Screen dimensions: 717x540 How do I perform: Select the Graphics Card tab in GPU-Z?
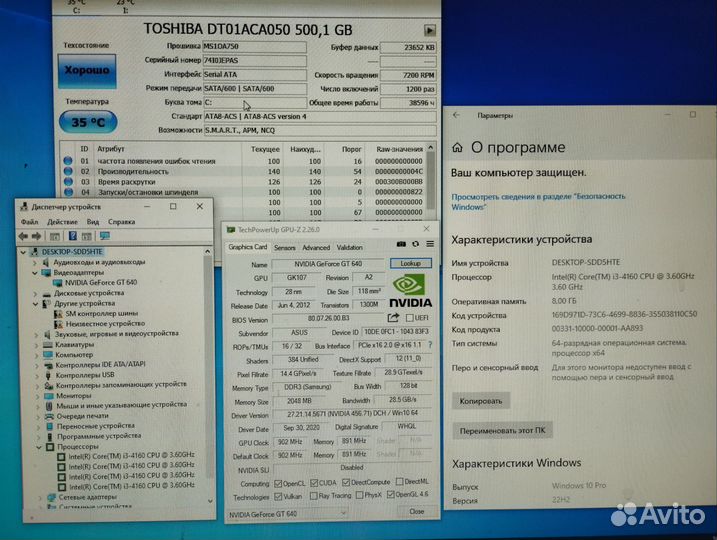pyautogui.click(x=247, y=247)
